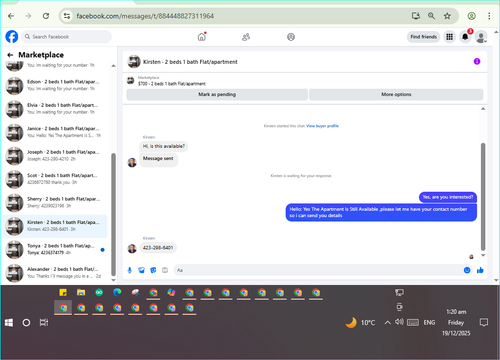
Task: Choose a sticker icon
Action: [153, 270]
